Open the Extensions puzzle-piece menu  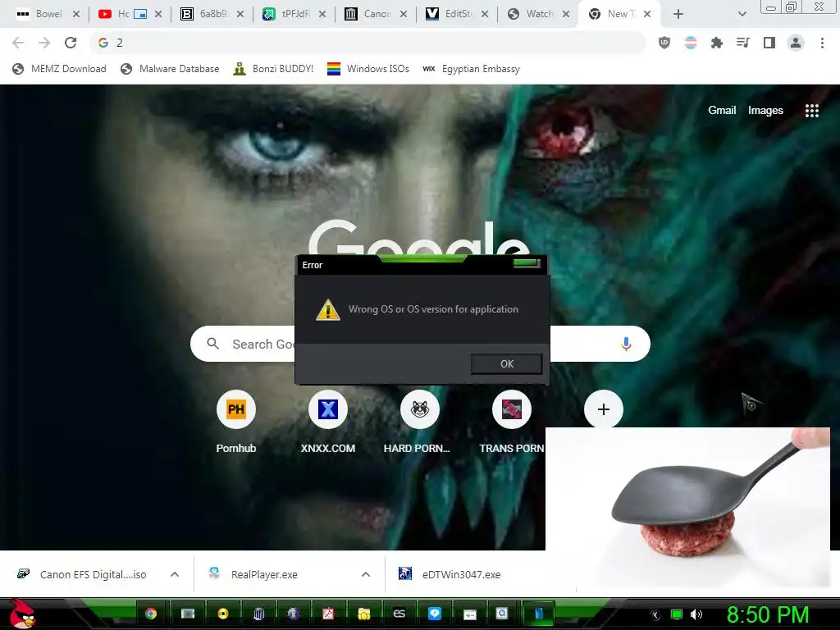coord(716,43)
